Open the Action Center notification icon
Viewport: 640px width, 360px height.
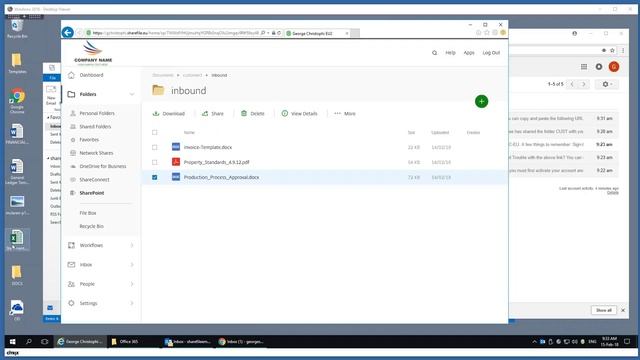click(x=627, y=342)
